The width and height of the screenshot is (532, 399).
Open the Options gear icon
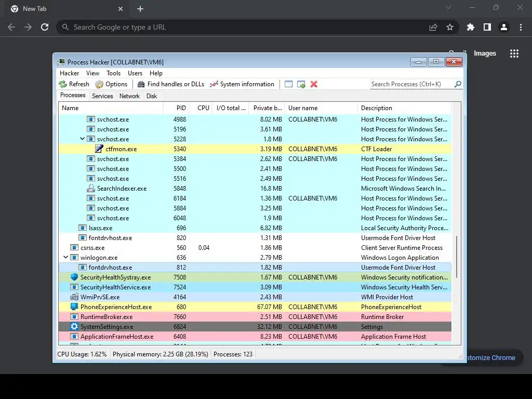pos(99,84)
